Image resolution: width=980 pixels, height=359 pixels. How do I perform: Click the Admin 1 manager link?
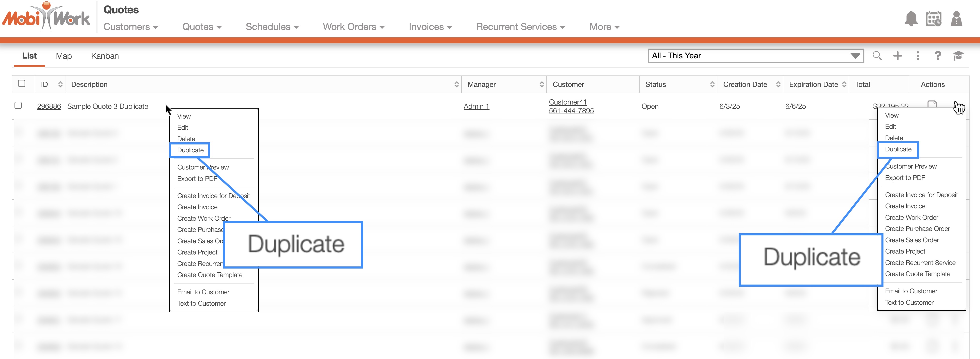476,107
